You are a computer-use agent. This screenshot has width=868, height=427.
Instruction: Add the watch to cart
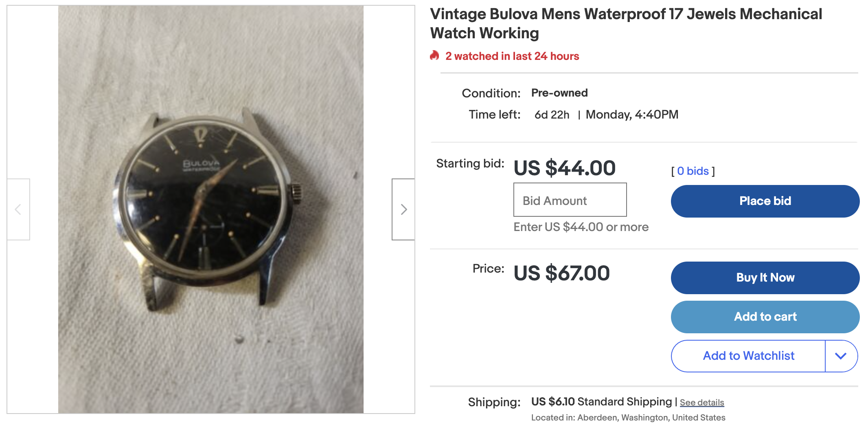[x=765, y=317]
